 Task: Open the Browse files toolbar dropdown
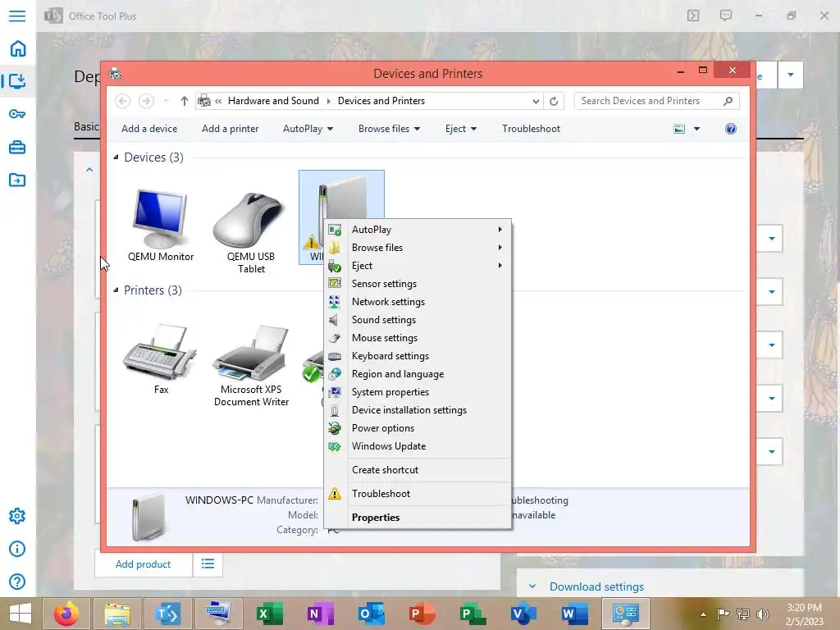389,129
